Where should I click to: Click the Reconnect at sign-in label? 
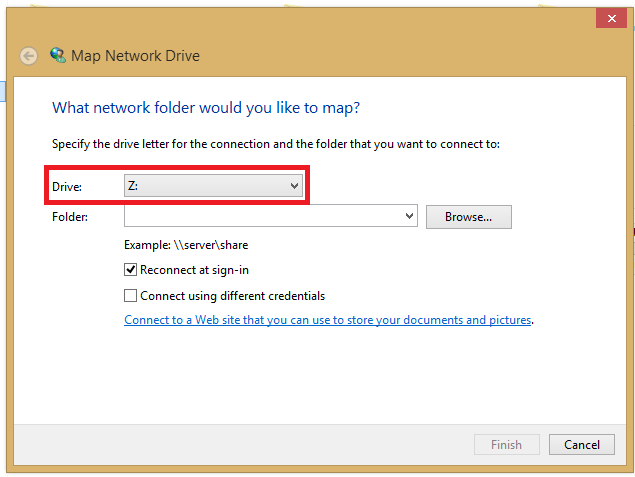pos(194,270)
